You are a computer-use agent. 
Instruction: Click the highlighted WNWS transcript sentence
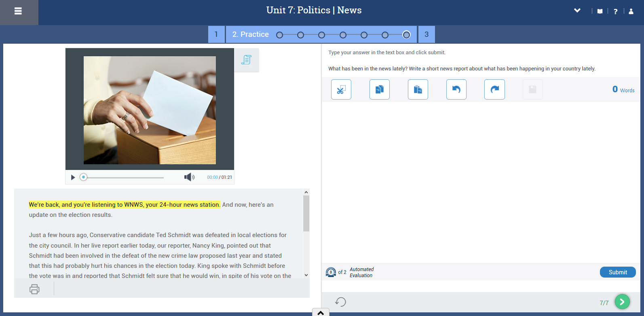125,205
